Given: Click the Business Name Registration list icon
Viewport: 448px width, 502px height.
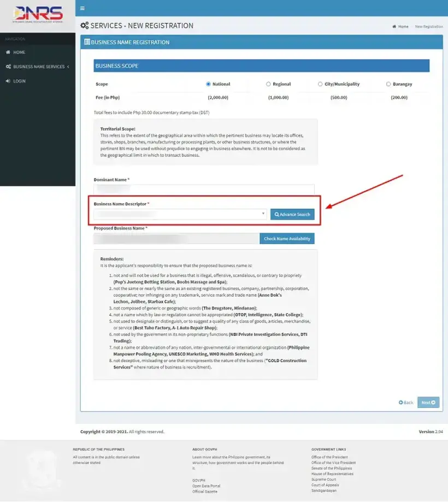Looking at the screenshot, I should (87, 42).
